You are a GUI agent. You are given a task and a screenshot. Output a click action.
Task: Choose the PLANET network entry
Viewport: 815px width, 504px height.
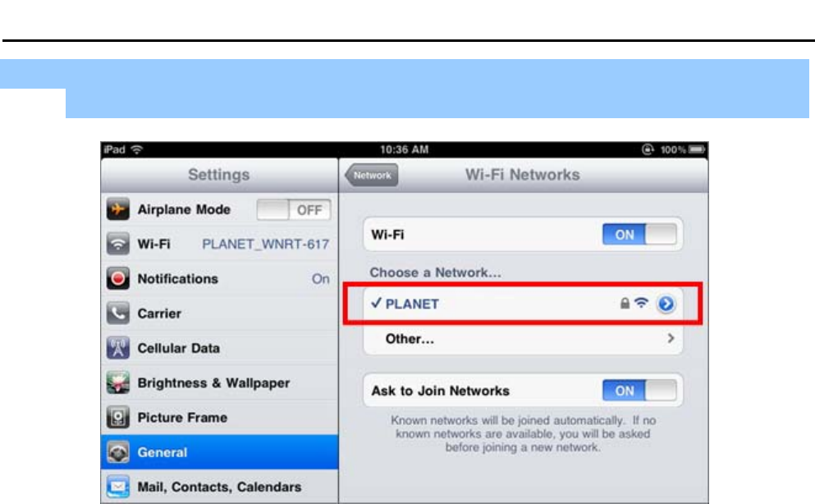(523, 304)
